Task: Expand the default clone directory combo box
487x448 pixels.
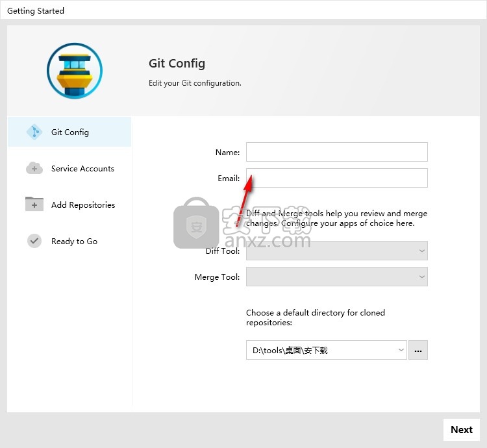Action: coord(327,350)
